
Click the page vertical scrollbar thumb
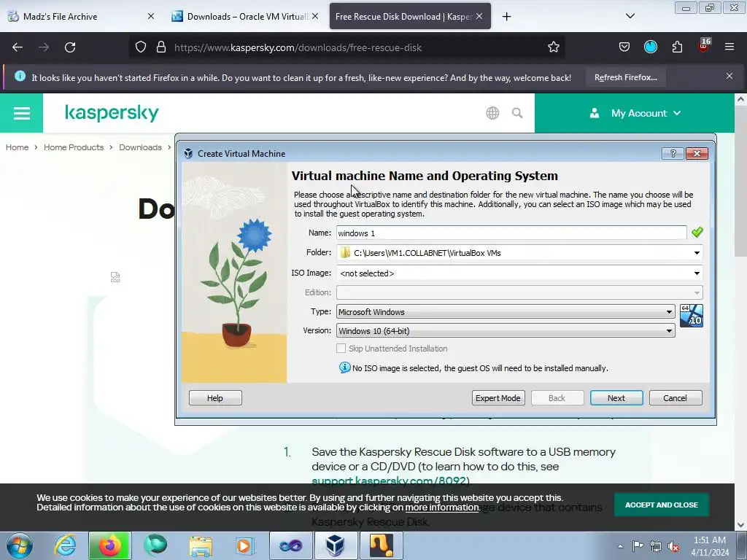[x=740, y=181]
